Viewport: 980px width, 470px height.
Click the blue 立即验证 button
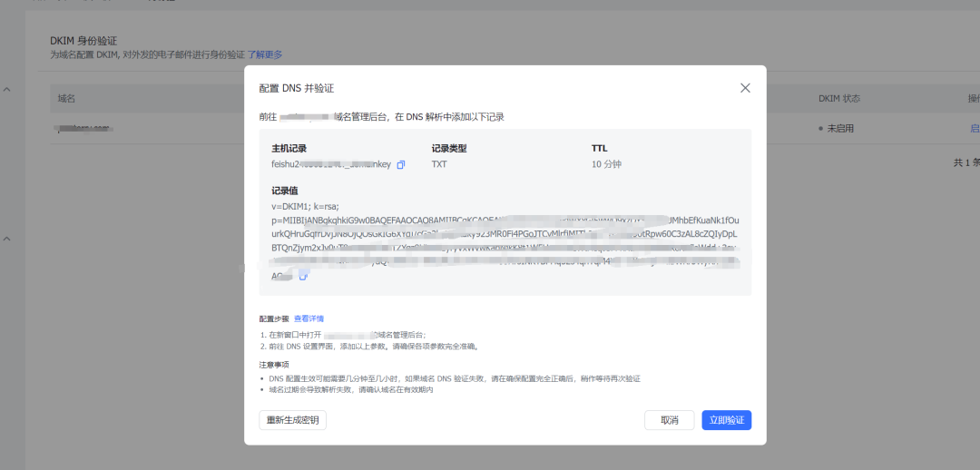[726, 420]
